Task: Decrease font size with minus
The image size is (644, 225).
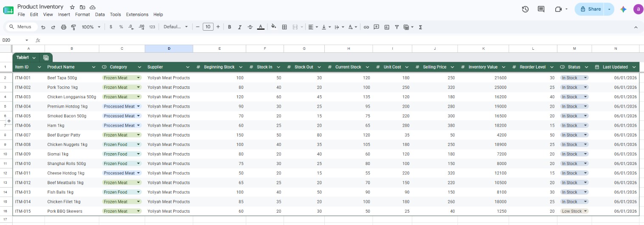Action: coord(197,27)
